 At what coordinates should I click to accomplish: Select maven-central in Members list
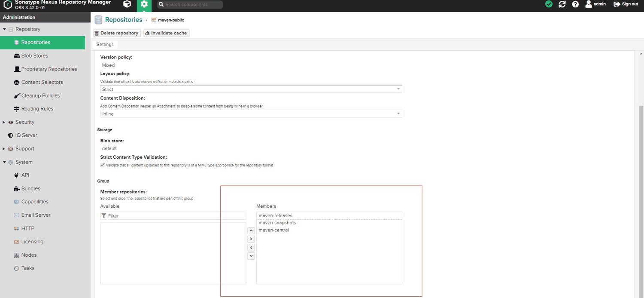tap(329, 230)
